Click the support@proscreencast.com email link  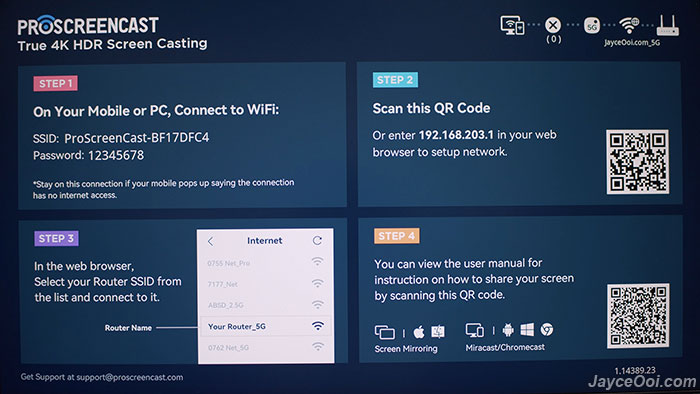point(129,377)
